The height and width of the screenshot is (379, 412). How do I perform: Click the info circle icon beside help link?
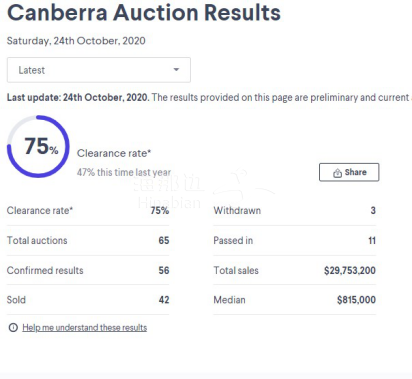click(x=13, y=328)
